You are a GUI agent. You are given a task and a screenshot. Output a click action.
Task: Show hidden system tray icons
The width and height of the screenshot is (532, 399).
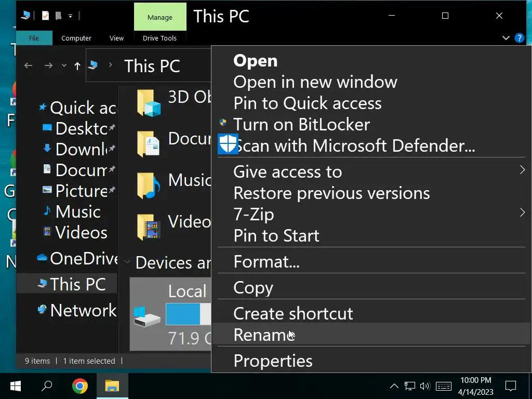(394, 386)
